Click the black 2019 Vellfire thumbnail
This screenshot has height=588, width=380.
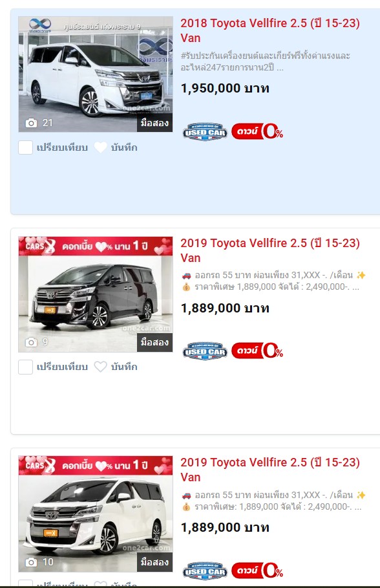[x=96, y=294]
